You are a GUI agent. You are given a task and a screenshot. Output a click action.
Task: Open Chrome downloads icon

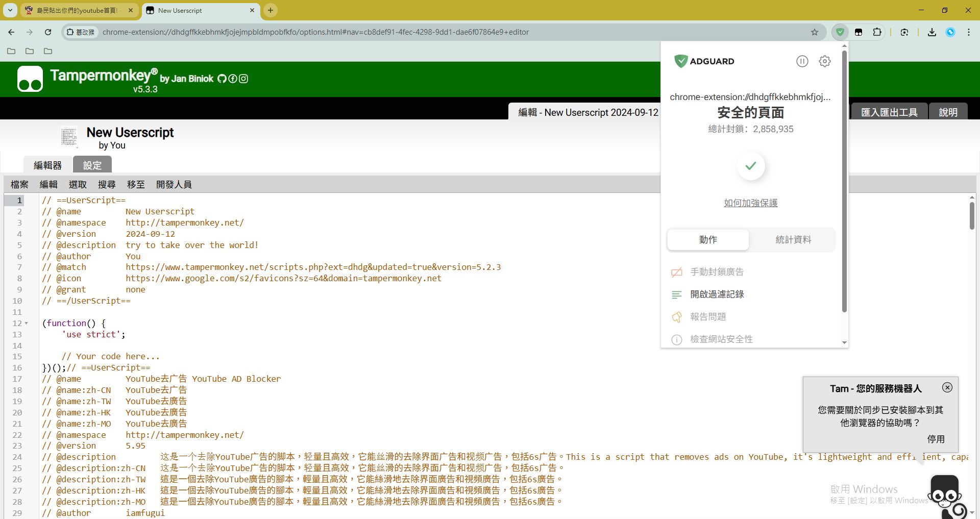932,32
